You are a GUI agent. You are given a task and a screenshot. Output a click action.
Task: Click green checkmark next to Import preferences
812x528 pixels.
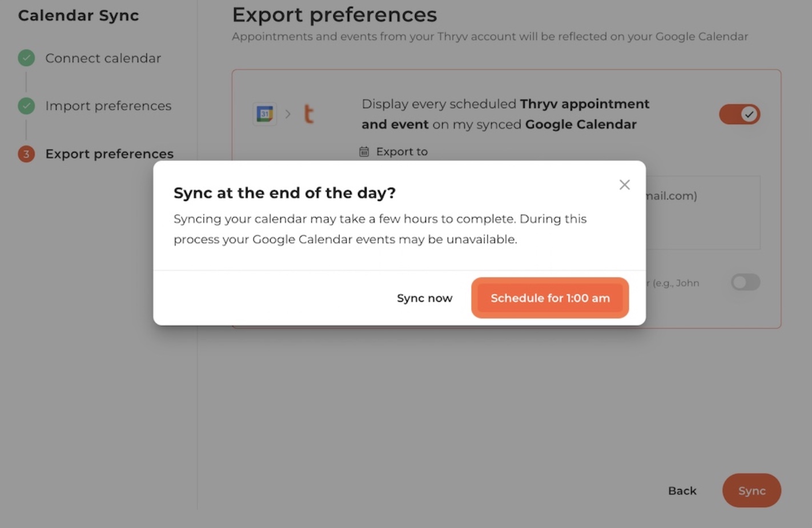pyautogui.click(x=26, y=106)
